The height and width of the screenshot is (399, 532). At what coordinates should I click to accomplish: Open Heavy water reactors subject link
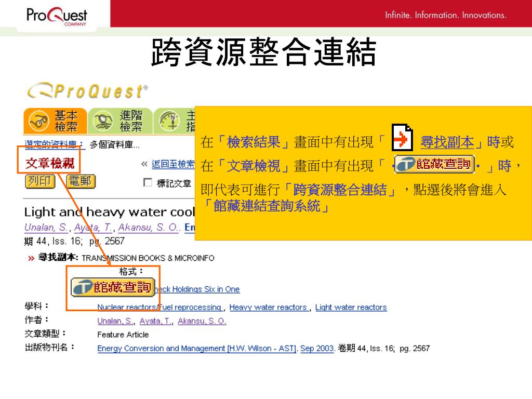[x=268, y=307]
